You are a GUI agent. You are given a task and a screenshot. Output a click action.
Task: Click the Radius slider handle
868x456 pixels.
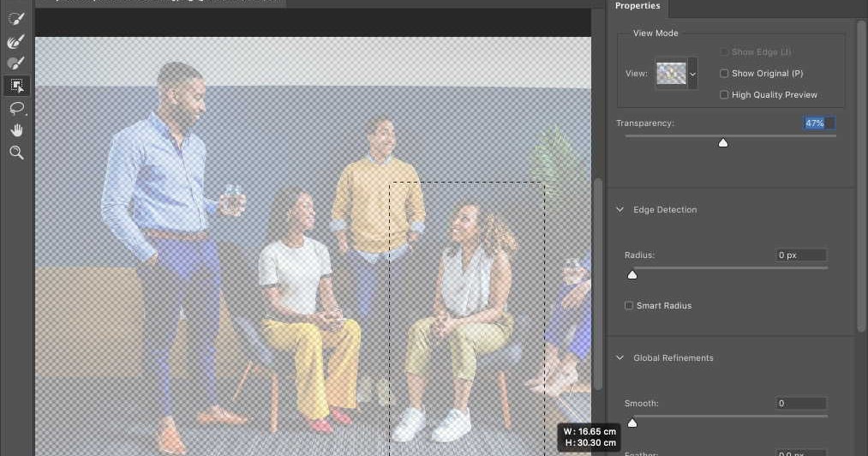pos(632,275)
